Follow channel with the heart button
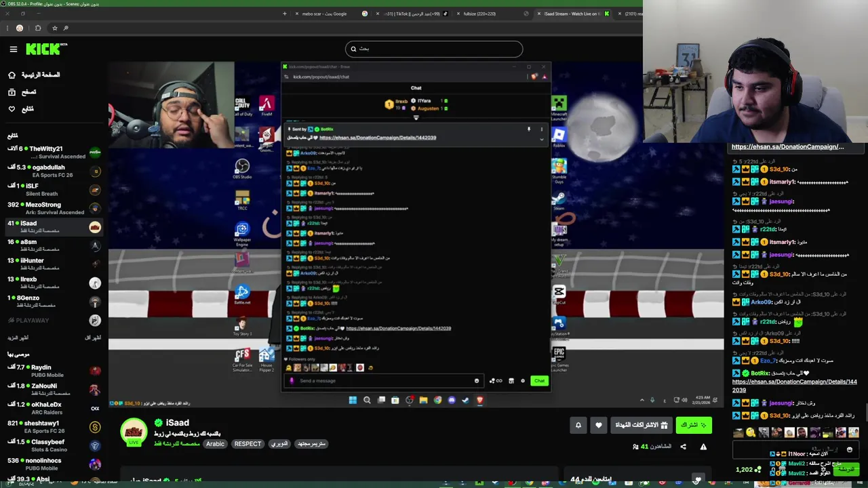This screenshot has height=488, width=868. point(598,425)
